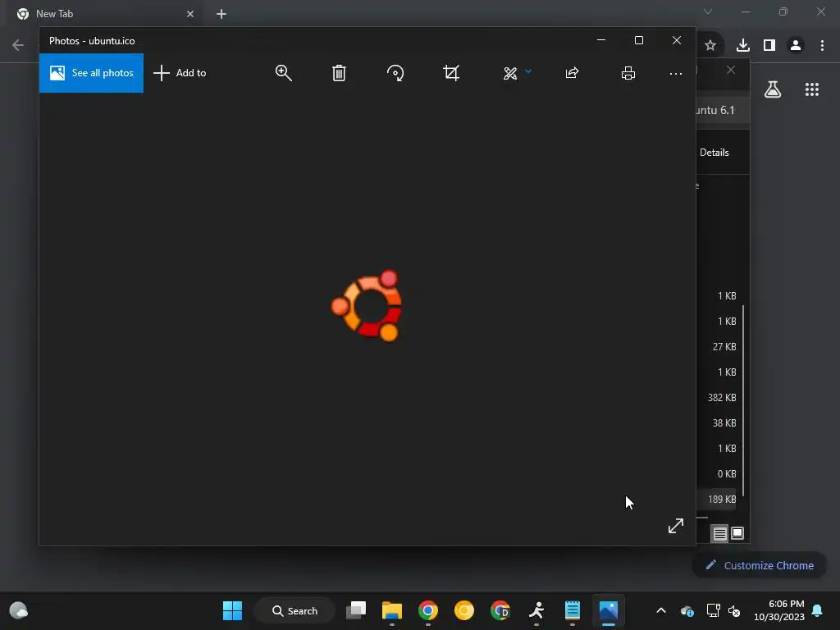
Task: Select the 382 KB file row
Action: [x=716, y=398]
